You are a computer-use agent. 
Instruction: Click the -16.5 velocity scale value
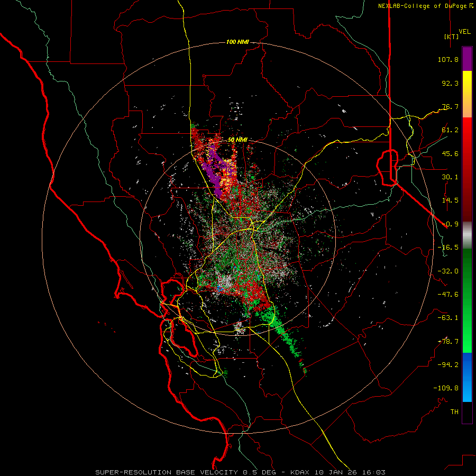(x=448, y=248)
